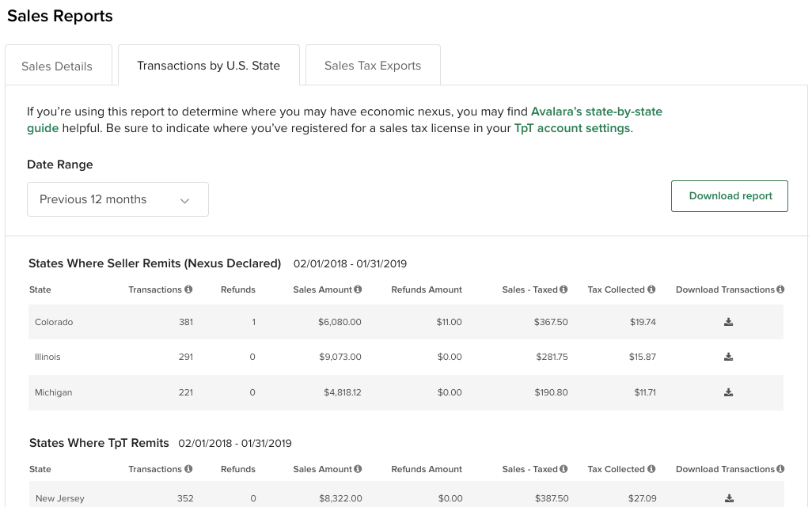This screenshot has height=507, width=812.
Task: Download Colorado transactions via download icon
Action: (728, 323)
